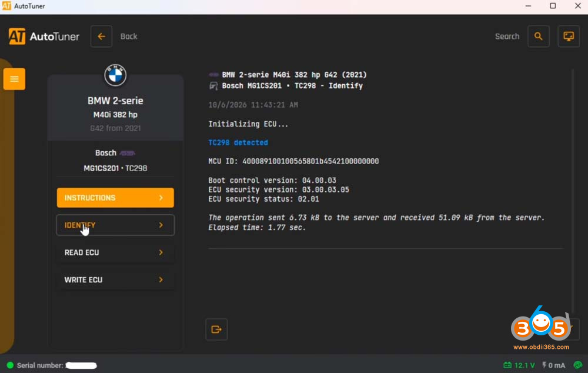This screenshot has width=588, height=373.
Task: Maximize the AutoTuner window
Action: click(553, 6)
